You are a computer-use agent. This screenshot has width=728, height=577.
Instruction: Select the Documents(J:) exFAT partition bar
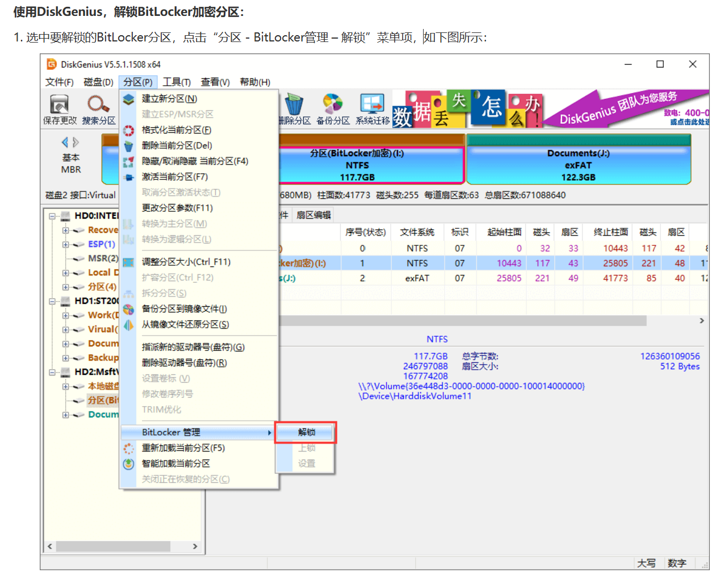click(x=579, y=165)
